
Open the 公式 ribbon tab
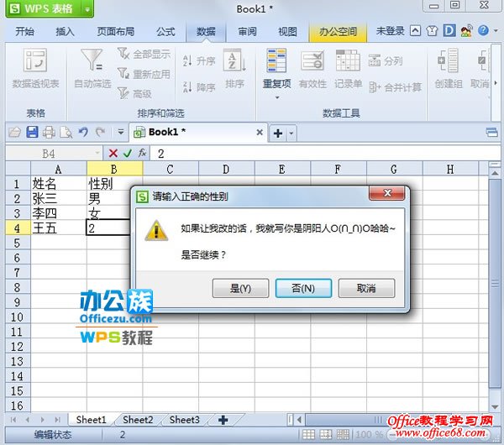pos(165,32)
